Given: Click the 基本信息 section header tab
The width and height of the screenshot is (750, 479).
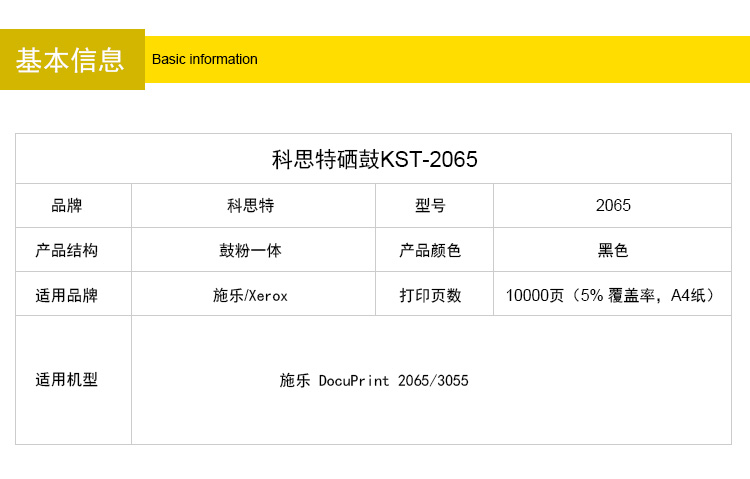Looking at the screenshot, I should click(x=71, y=60).
